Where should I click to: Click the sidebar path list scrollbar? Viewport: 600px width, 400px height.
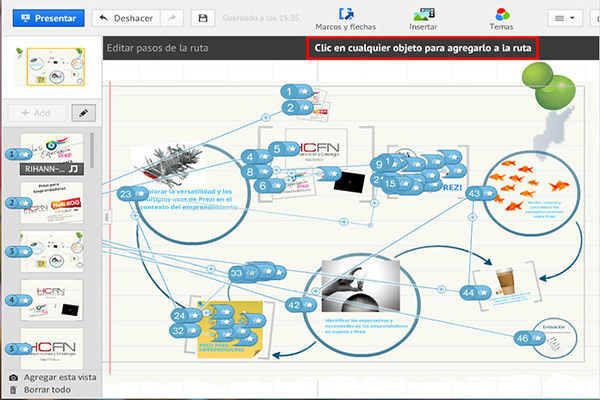coord(92,150)
